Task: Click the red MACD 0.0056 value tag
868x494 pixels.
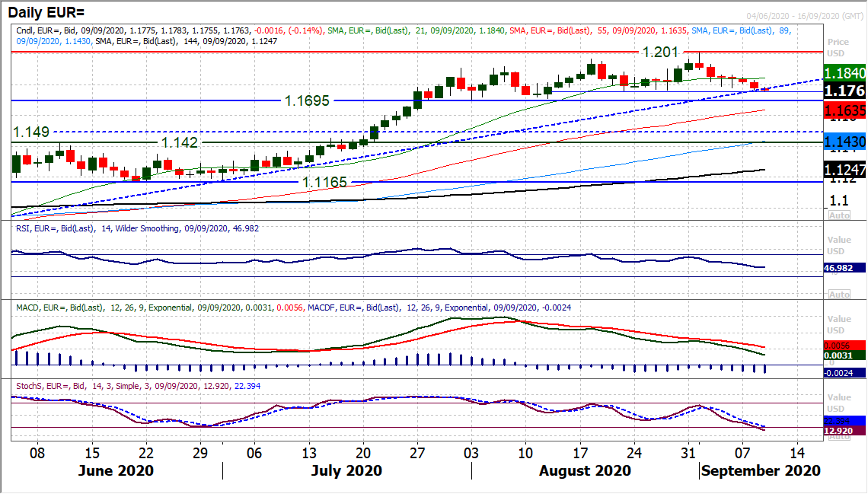Action: (x=845, y=344)
